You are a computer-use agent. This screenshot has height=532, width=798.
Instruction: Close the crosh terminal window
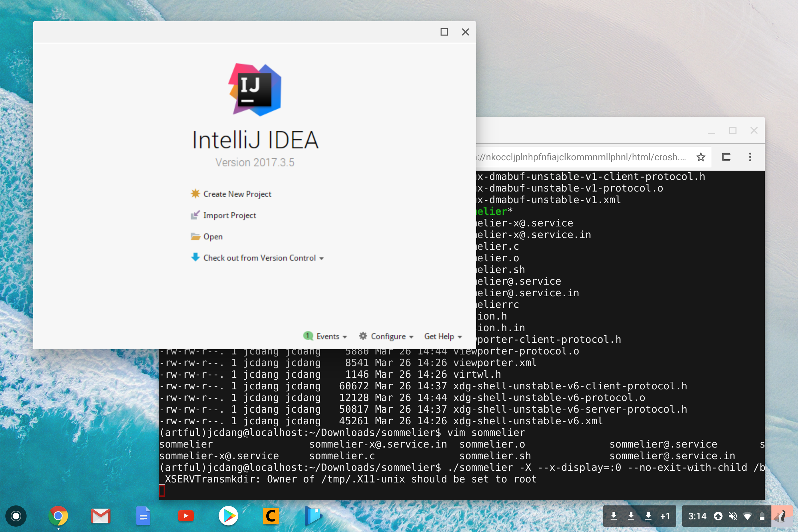coord(754,131)
